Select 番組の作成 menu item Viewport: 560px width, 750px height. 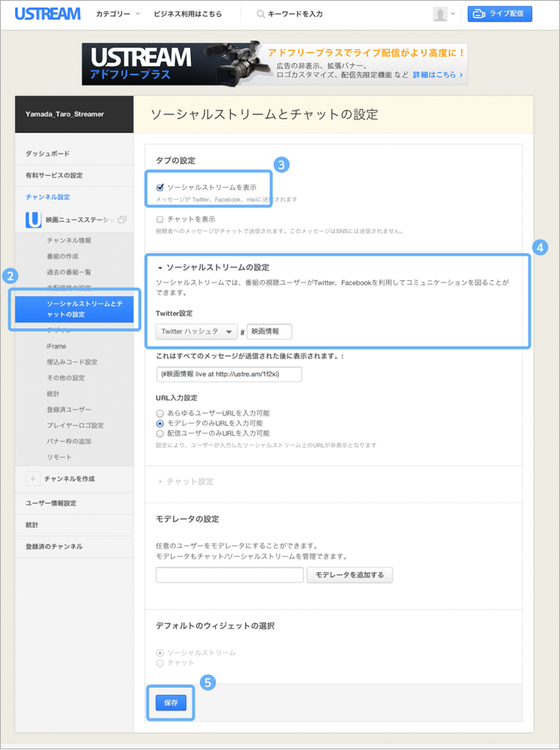coord(62,256)
